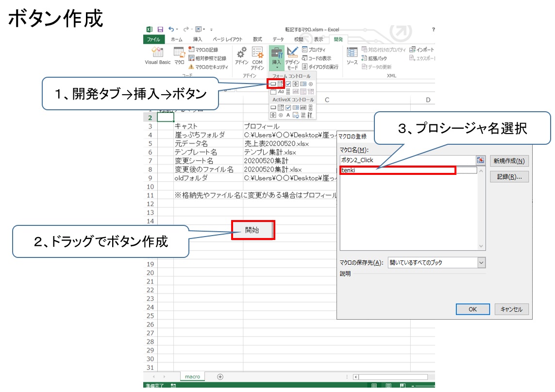Click OK in the マクロの登録 dialog
Screen dimensions: 555x392
pyautogui.click(x=472, y=309)
